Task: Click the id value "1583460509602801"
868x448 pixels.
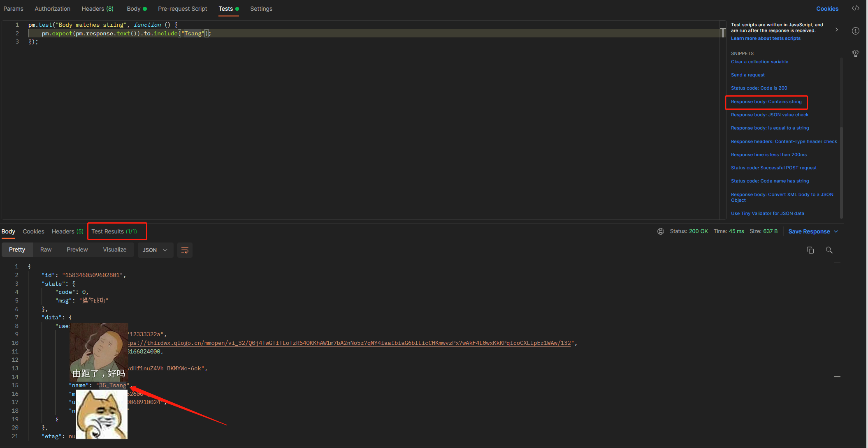Action: [93, 275]
